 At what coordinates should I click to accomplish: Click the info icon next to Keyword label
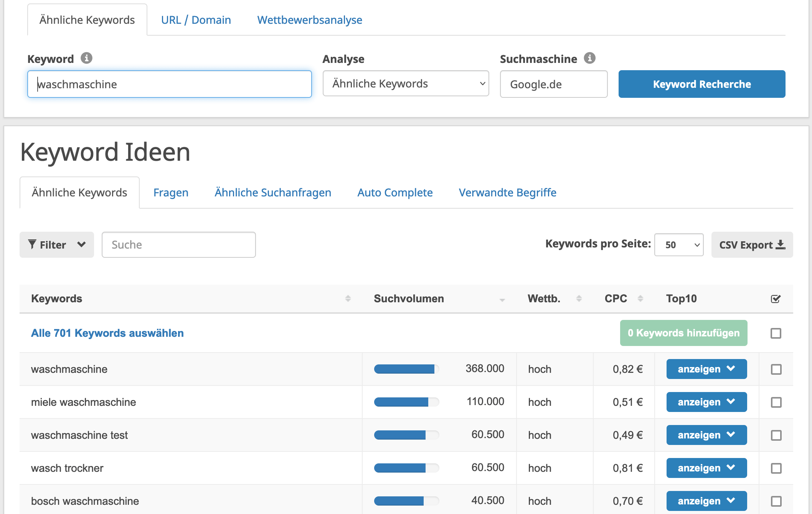tap(87, 58)
